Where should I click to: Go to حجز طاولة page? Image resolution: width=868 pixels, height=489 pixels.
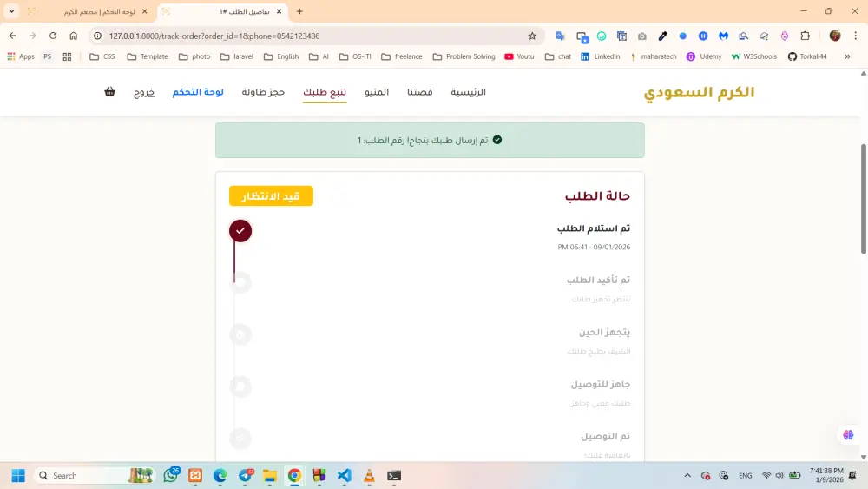263,92
